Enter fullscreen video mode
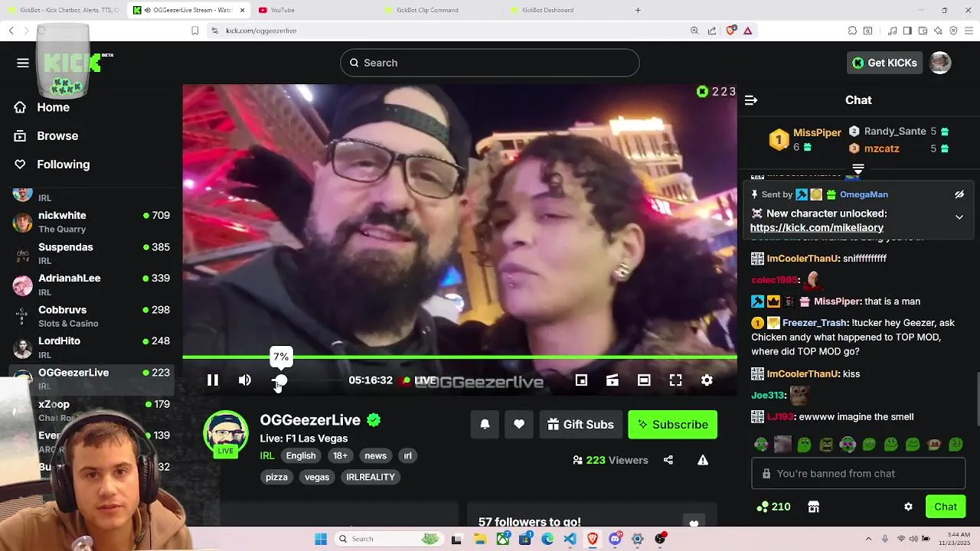Viewport: 980px width, 551px height. tap(675, 380)
